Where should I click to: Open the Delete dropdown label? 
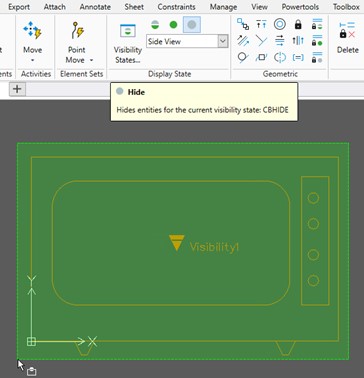point(348,50)
